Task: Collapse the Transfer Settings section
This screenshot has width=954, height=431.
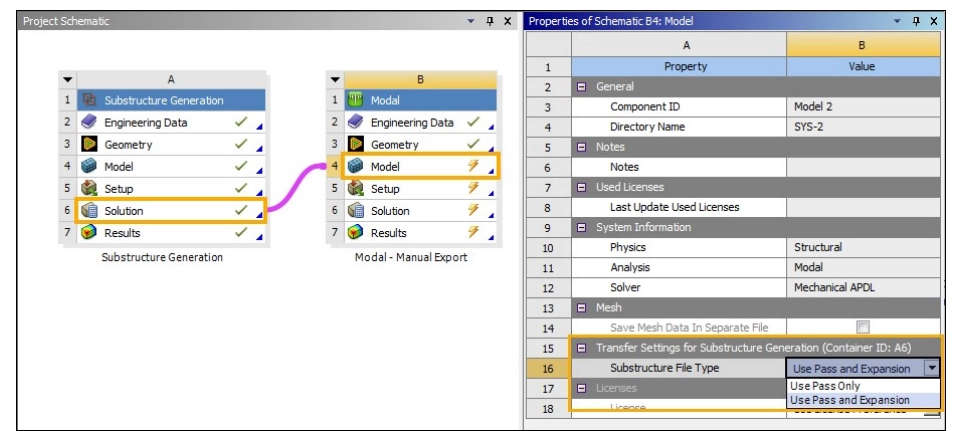Action: 581,348
